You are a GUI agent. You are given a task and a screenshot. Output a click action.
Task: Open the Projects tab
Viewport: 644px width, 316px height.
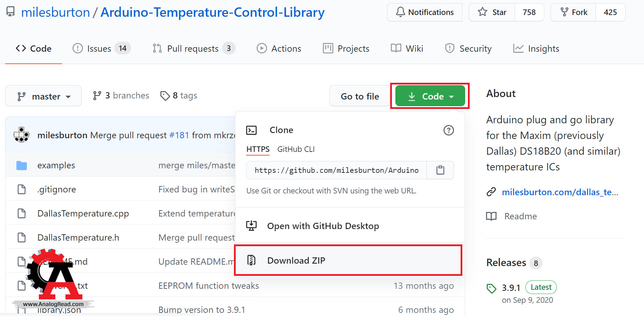click(x=346, y=49)
